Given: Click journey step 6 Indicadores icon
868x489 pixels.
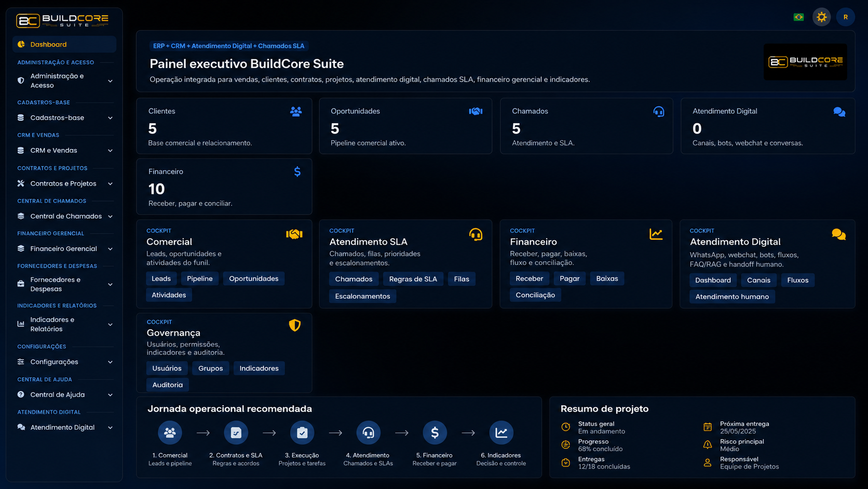Looking at the screenshot, I should [x=501, y=432].
